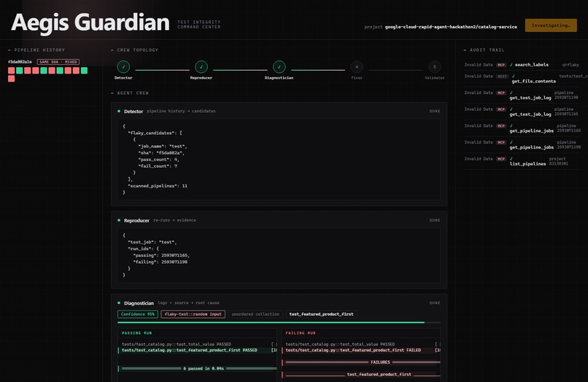
Task: Click the Diagnostician checkmark node in crew topology
Action: point(279,67)
